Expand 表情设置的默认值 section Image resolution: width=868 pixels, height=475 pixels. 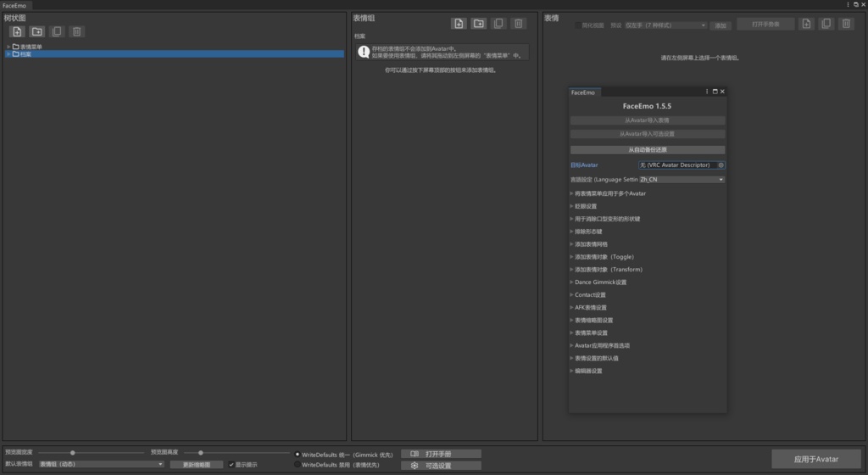571,358
